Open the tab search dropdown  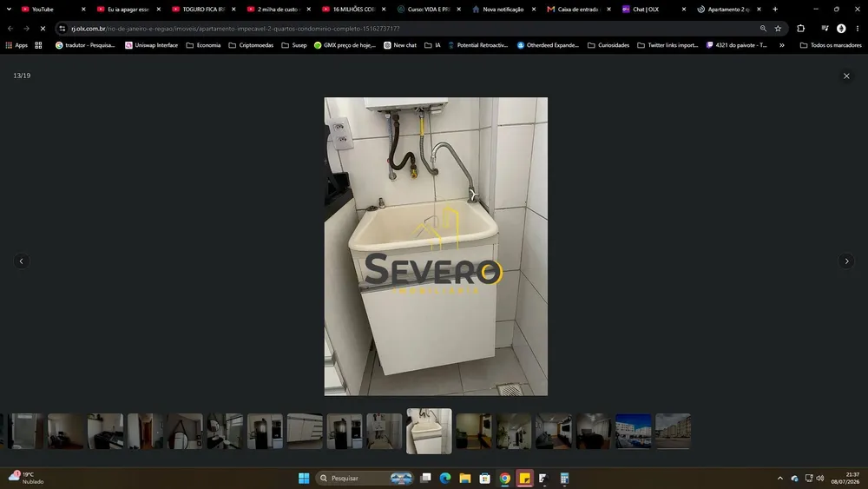click(x=9, y=9)
